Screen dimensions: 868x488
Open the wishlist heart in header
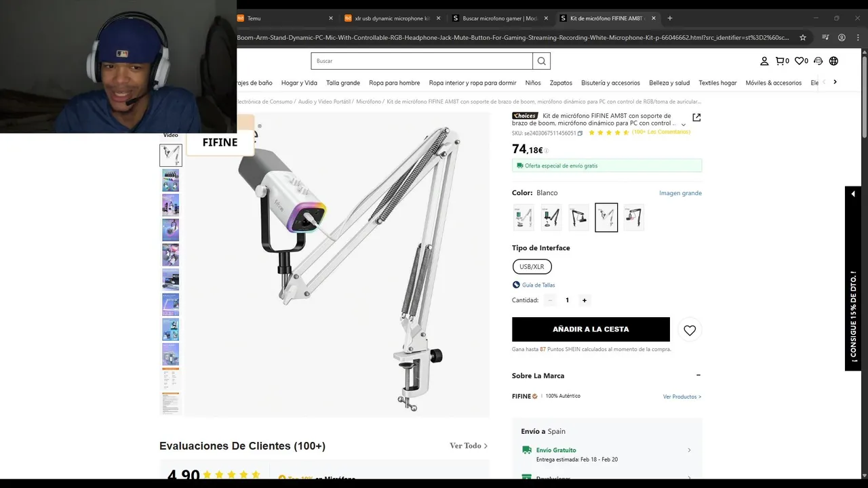(x=801, y=61)
